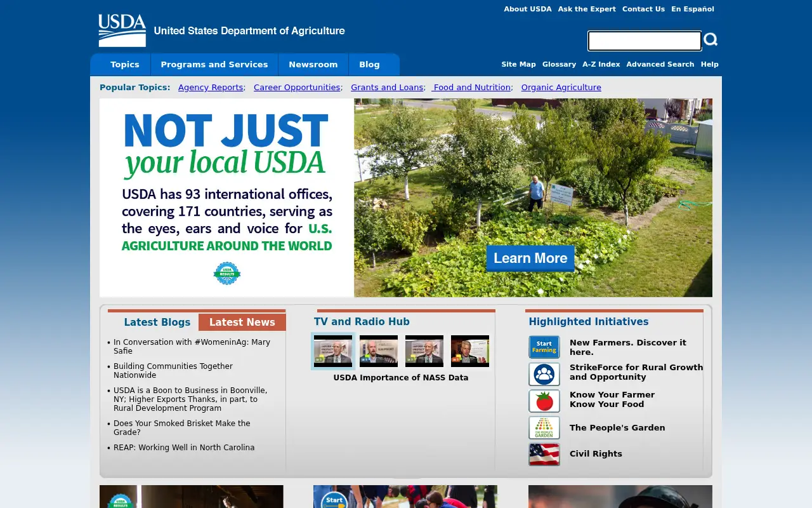Open the Glossary link

tap(559, 64)
